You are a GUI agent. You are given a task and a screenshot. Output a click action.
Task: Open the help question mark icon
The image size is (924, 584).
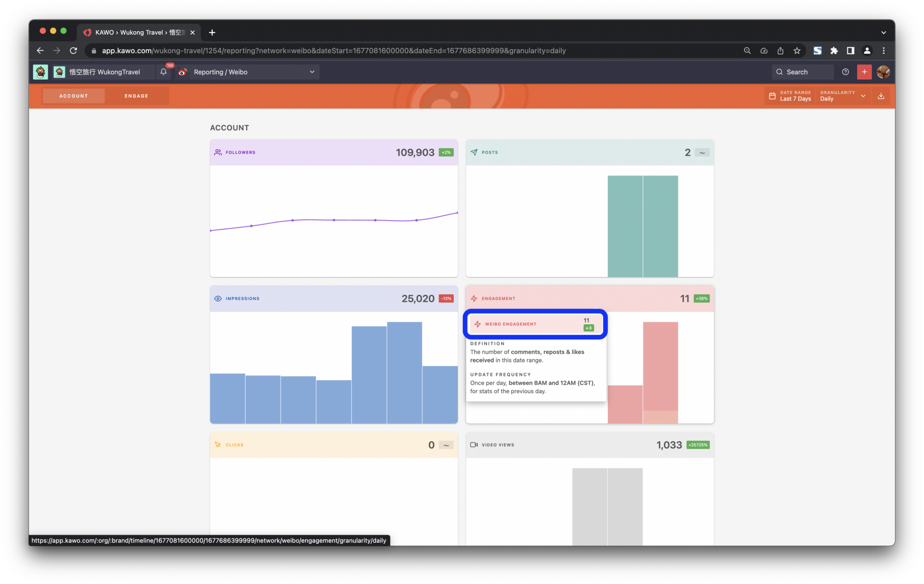click(x=845, y=72)
